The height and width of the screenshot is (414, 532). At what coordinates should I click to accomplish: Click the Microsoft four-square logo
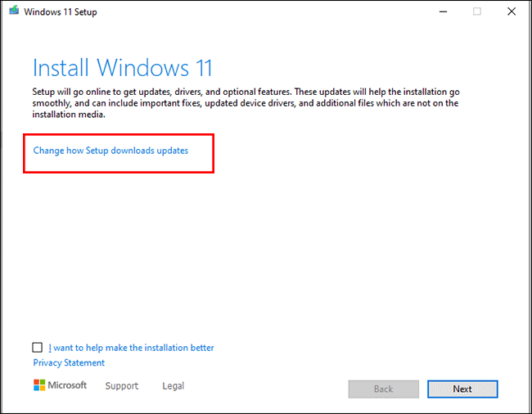(x=39, y=385)
